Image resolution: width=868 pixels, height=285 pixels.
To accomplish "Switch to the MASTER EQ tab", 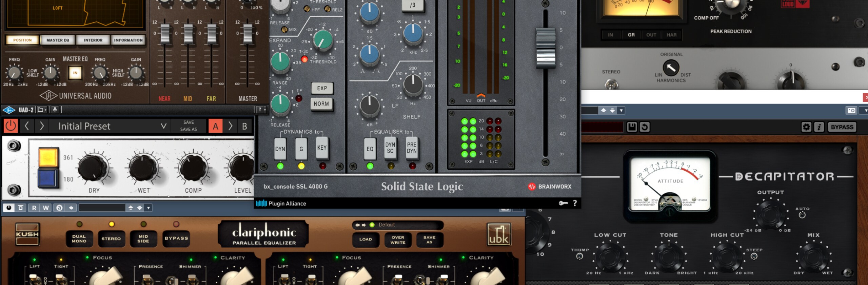I will coord(58,40).
